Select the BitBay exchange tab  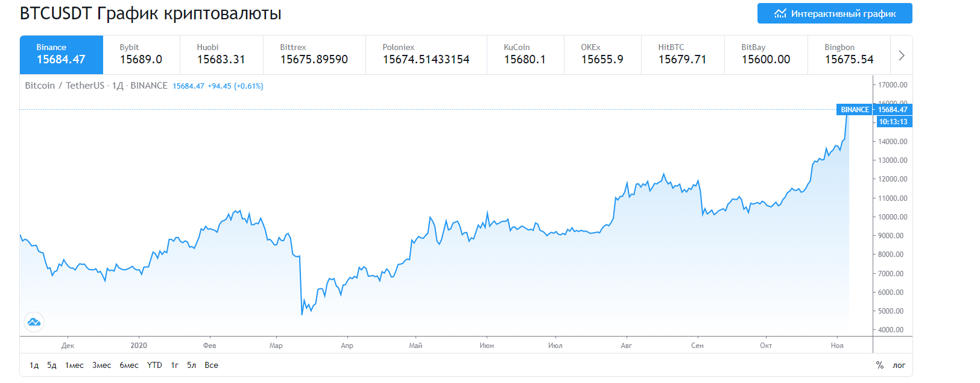766,54
